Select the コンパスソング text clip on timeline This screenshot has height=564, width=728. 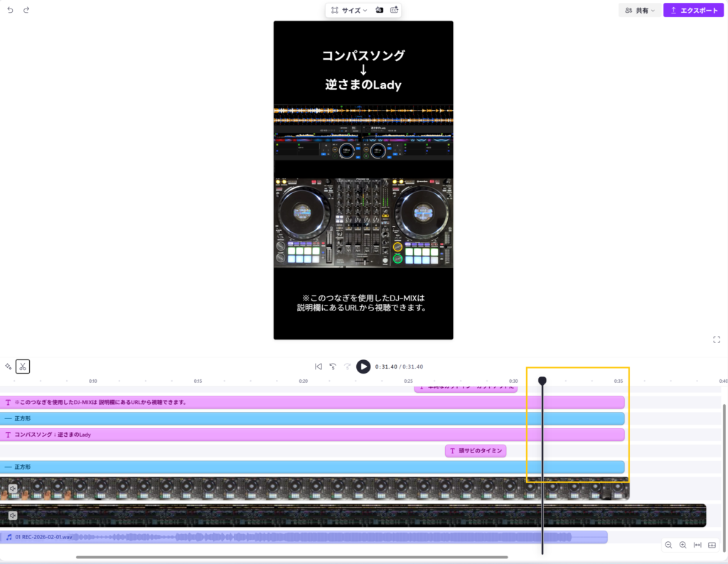(x=313, y=435)
